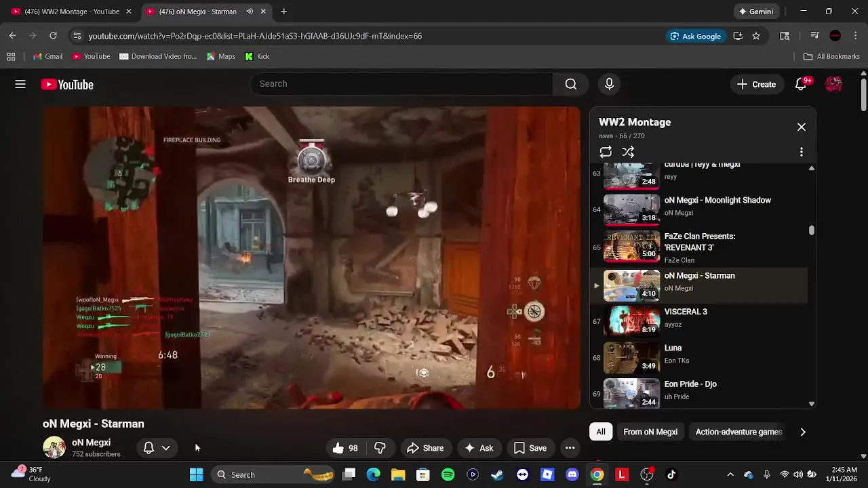Go back to the previous page
The height and width of the screenshot is (488, 868).
tap(12, 36)
